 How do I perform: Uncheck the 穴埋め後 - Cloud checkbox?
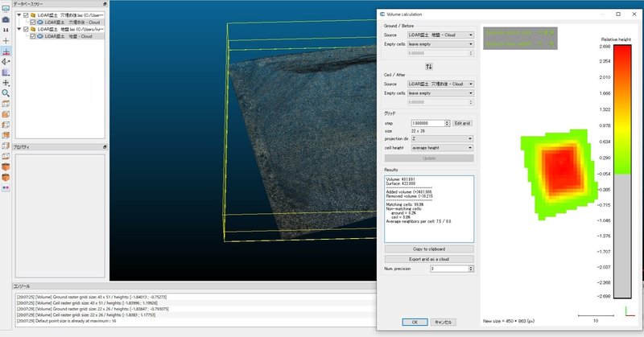tap(33, 23)
